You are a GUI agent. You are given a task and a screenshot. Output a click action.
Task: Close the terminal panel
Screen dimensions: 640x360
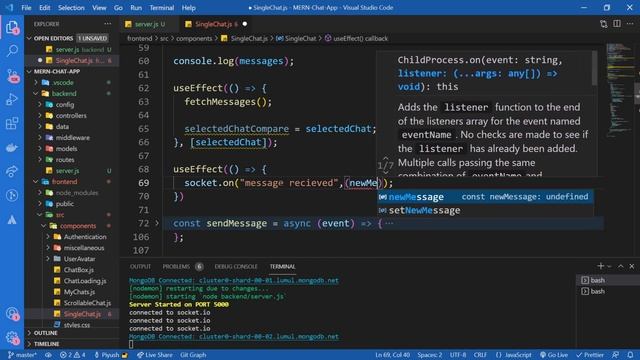click(x=631, y=266)
